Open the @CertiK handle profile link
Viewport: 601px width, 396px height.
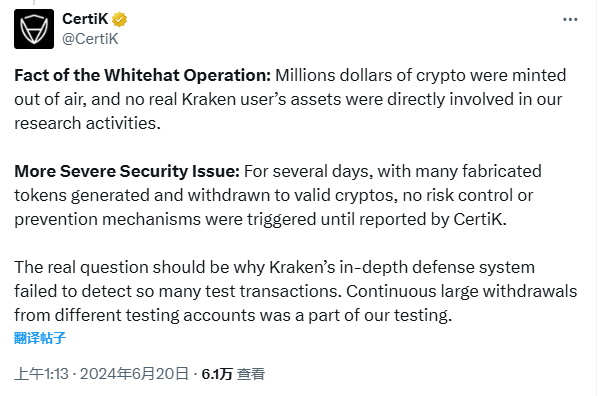(90, 39)
